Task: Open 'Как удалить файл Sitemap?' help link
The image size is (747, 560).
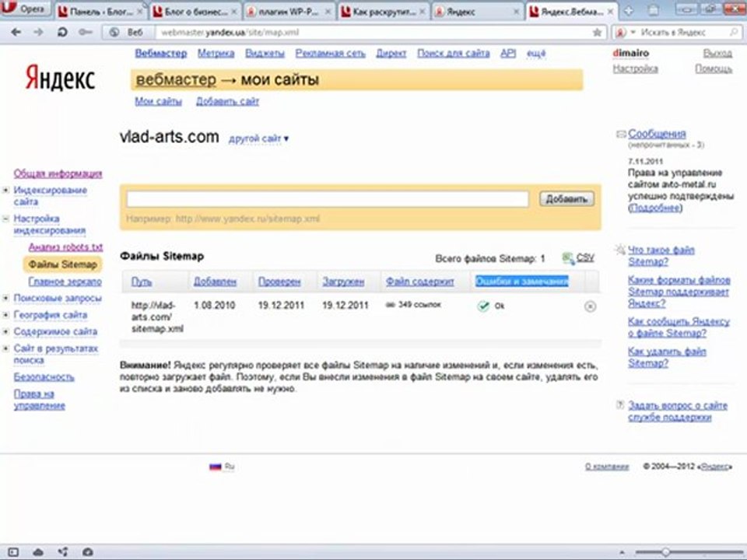Action: pyautogui.click(x=667, y=357)
